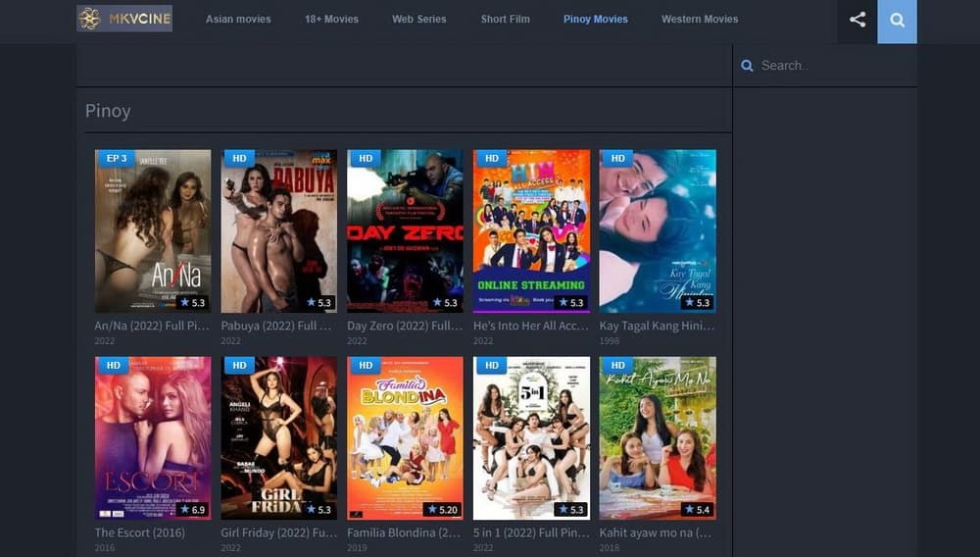Open Western Movies category
Screen dimensions: 980x557
[700, 20]
